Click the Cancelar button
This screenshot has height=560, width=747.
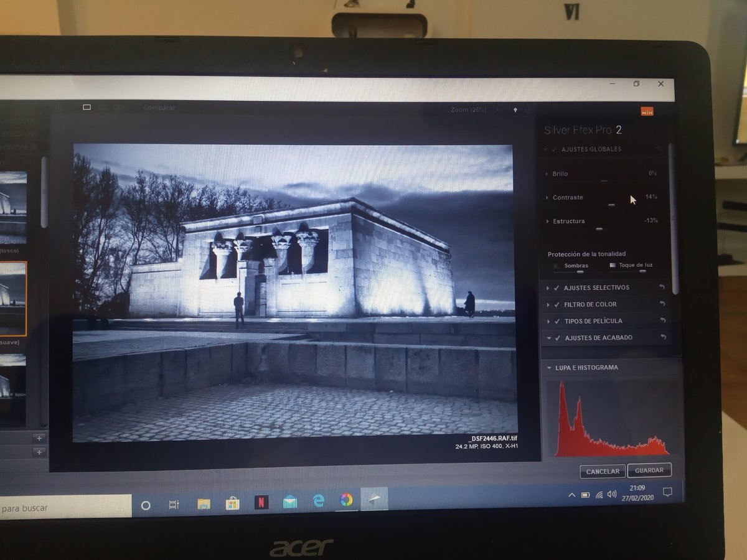[x=603, y=472]
